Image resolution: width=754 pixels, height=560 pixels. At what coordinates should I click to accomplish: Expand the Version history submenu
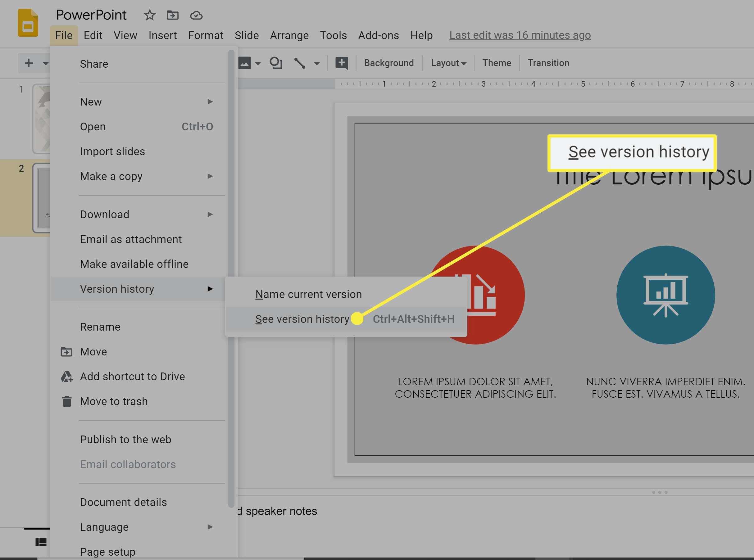pos(138,289)
